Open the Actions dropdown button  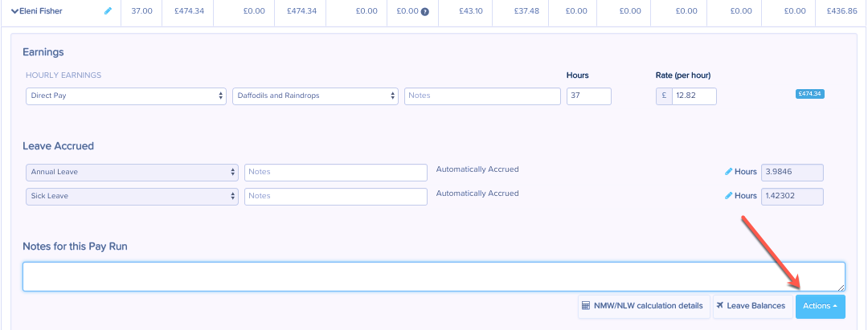(821, 306)
